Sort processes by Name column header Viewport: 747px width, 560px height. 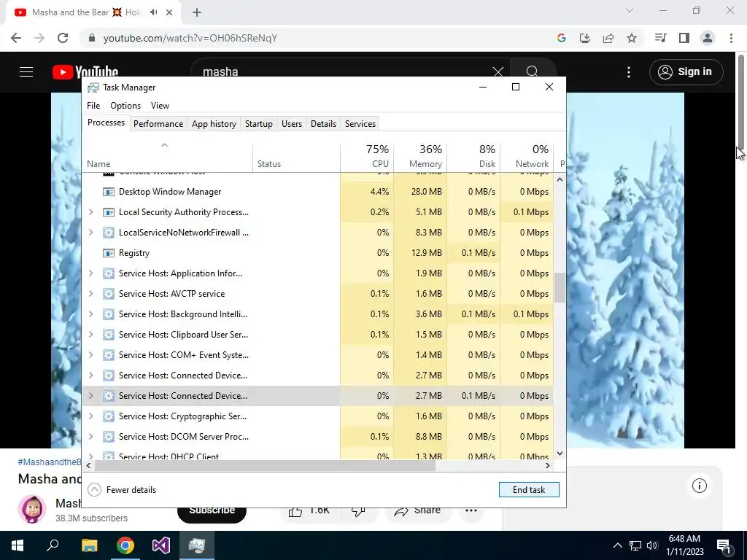click(168, 156)
